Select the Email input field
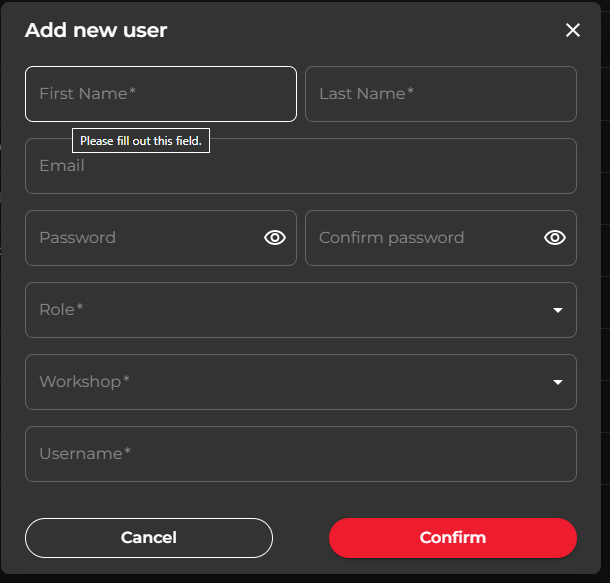The height and width of the screenshot is (583, 610). coord(301,166)
